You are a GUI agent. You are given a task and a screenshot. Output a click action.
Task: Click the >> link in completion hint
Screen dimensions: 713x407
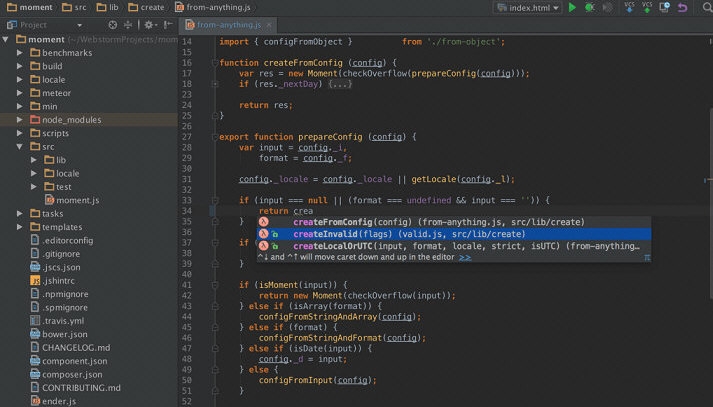coord(465,257)
